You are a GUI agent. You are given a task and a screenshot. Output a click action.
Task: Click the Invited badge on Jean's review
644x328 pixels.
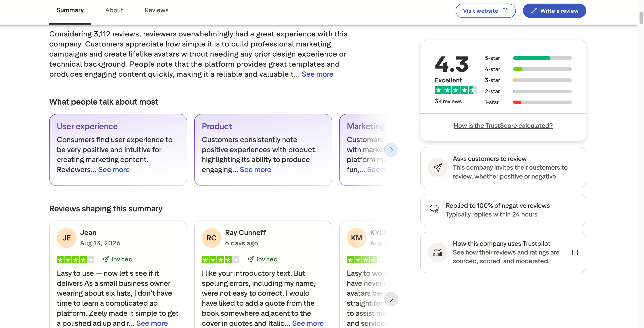tap(117, 259)
